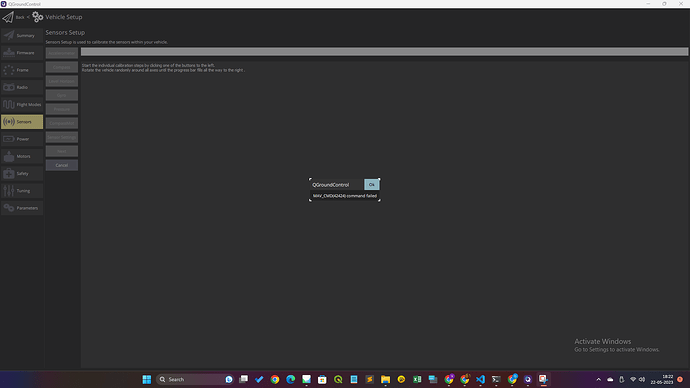The width and height of the screenshot is (690, 388).
Task: Open Microsoft Store from taskbar
Action: point(322,379)
